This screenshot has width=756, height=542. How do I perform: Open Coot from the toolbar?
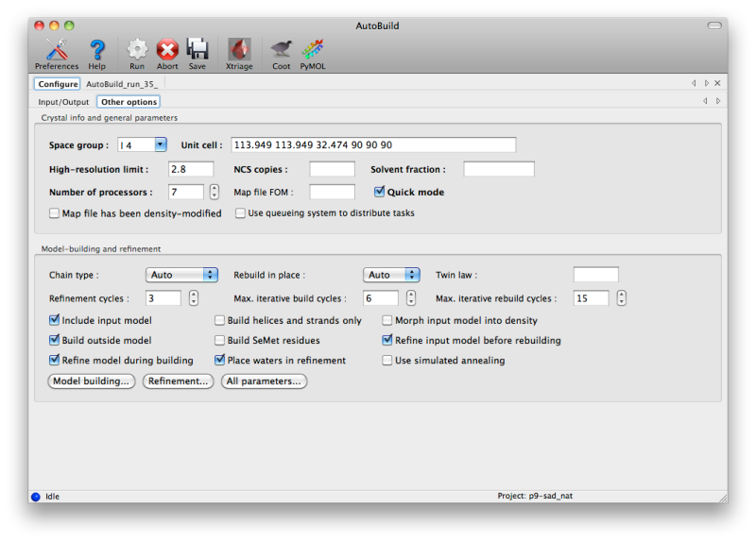(281, 54)
